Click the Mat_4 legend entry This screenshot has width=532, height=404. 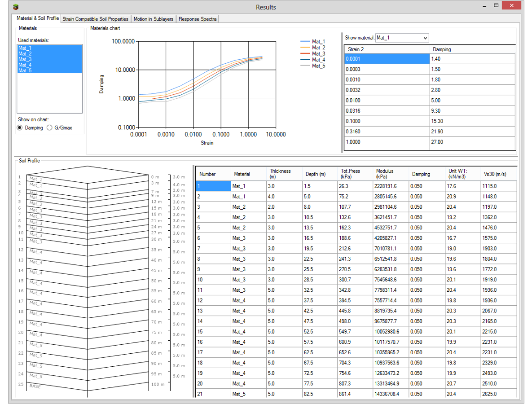point(318,60)
